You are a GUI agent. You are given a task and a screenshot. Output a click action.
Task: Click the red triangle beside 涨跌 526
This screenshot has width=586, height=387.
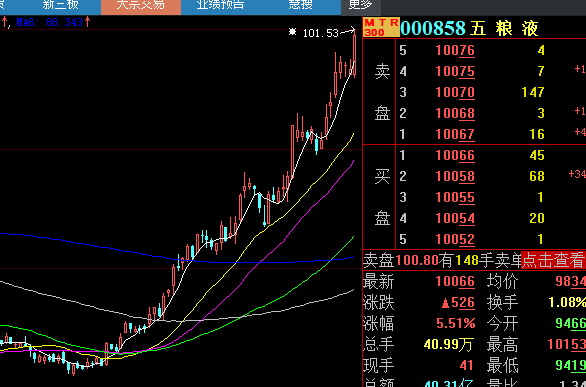pos(445,303)
